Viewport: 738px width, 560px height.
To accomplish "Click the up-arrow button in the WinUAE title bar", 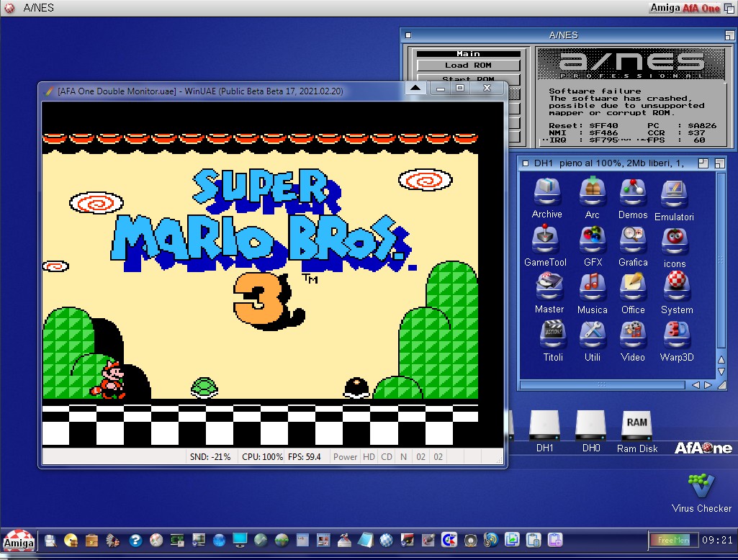I will tap(415, 89).
